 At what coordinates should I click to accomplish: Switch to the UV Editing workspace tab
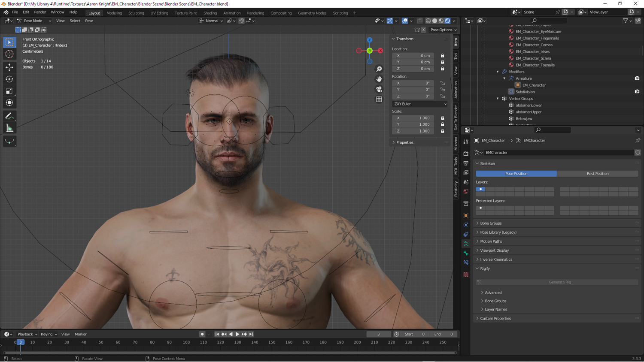pyautogui.click(x=159, y=13)
